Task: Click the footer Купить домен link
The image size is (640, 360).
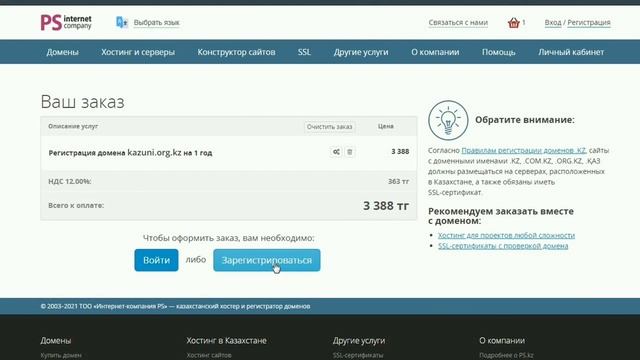Action: pyautogui.click(x=61, y=355)
